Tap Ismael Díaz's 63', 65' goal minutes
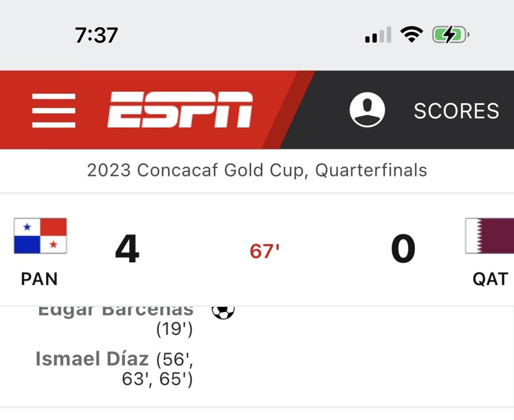Screen dimensions: 514x420 pyautogui.click(x=158, y=380)
